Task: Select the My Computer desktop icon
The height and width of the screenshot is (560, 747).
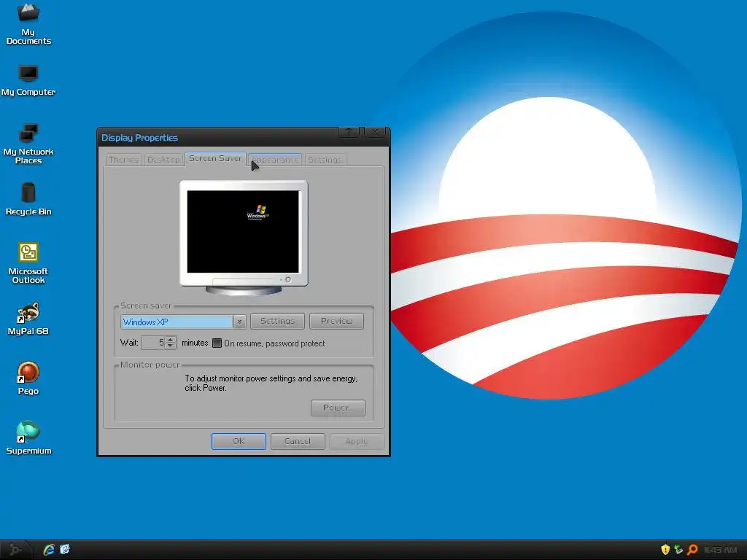Action: [x=28, y=80]
